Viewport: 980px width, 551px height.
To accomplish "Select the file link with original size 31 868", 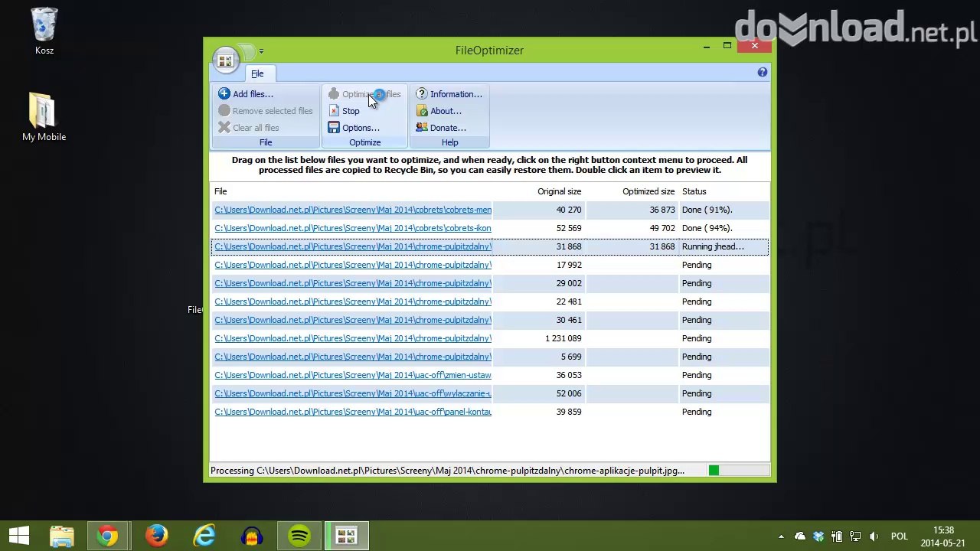I will pyautogui.click(x=353, y=246).
